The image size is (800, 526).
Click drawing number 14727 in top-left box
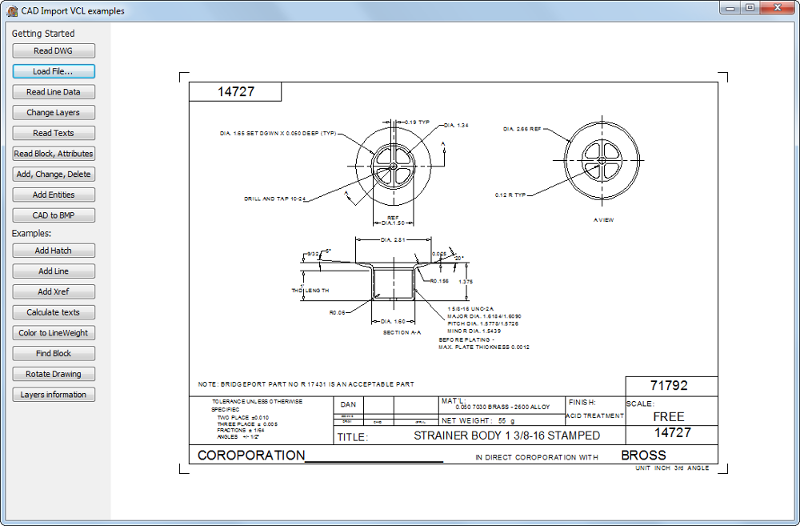click(236, 92)
